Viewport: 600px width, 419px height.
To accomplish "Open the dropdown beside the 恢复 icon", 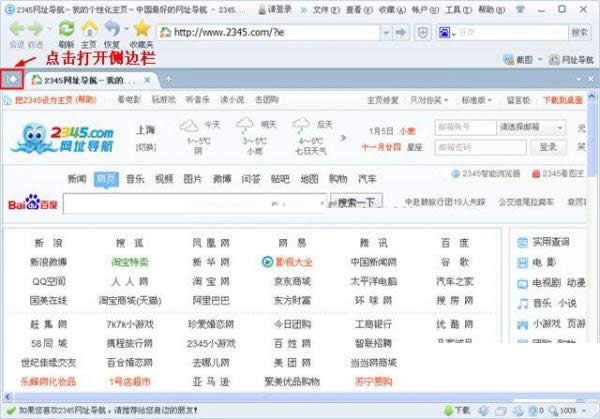I will tap(126, 29).
